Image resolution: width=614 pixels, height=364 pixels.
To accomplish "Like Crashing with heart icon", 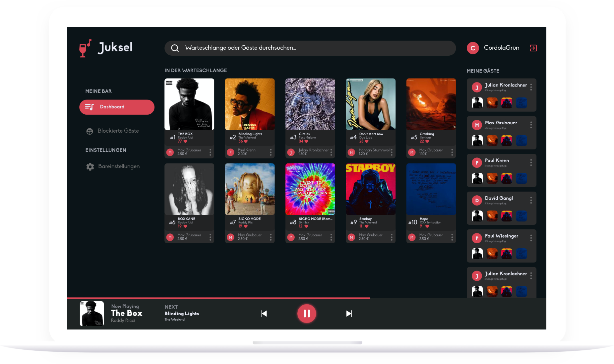I will tap(427, 142).
